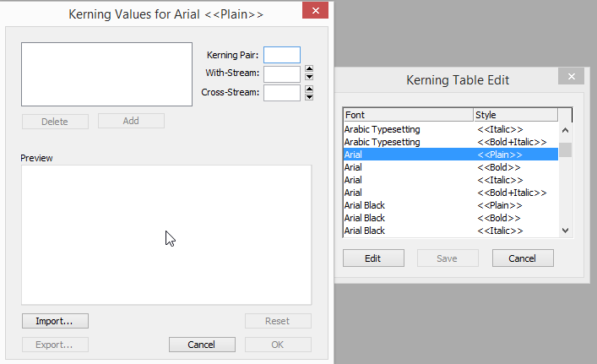
Task: Increase Cross-Stream value with up arrow
Action: tap(309, 89)
